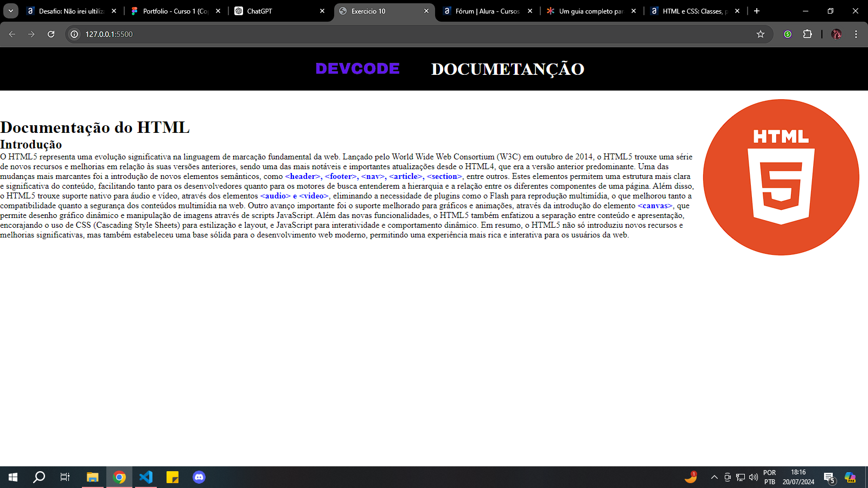Click the Introdução subheading
The height and width of the screenshot is (488, 868).
[31, 144]
